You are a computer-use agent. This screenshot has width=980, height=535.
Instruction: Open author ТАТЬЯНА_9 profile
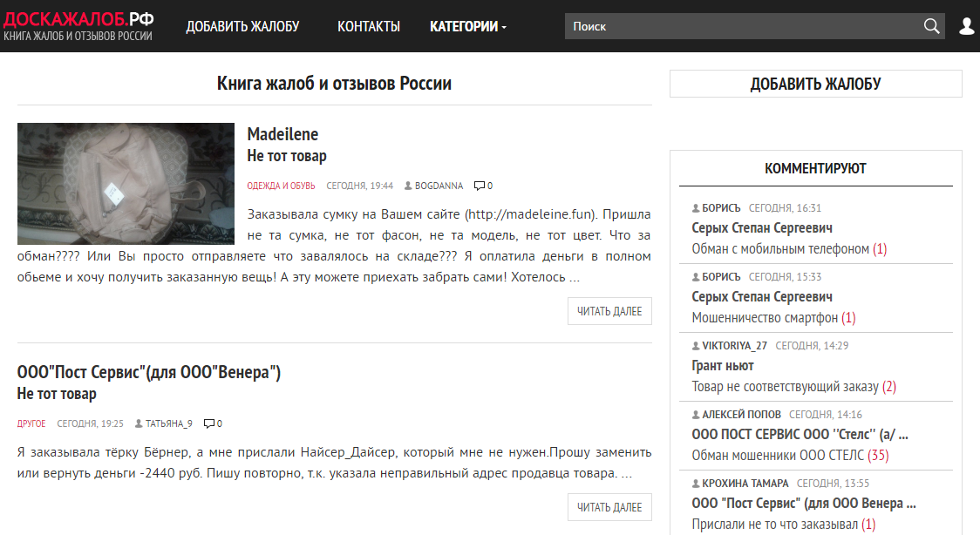(169, 423)
